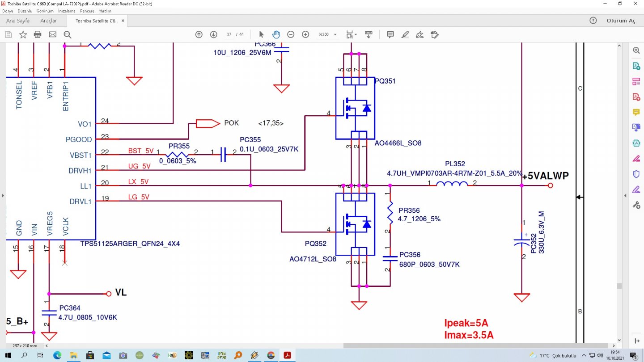Click the +5VALWP label in schematic

(545, 176)
